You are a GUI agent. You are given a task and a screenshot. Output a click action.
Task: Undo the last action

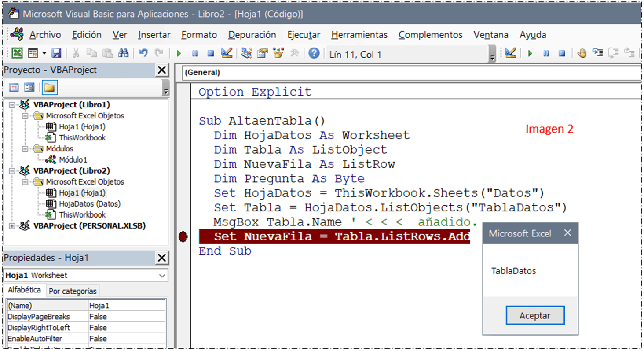click(143, 54)
